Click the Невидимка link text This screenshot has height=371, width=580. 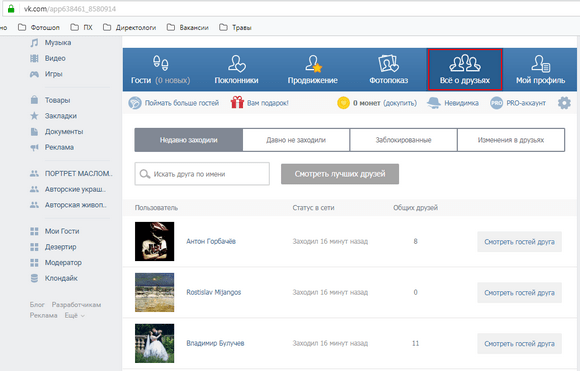pyautogui.click(x=461, y=103)
